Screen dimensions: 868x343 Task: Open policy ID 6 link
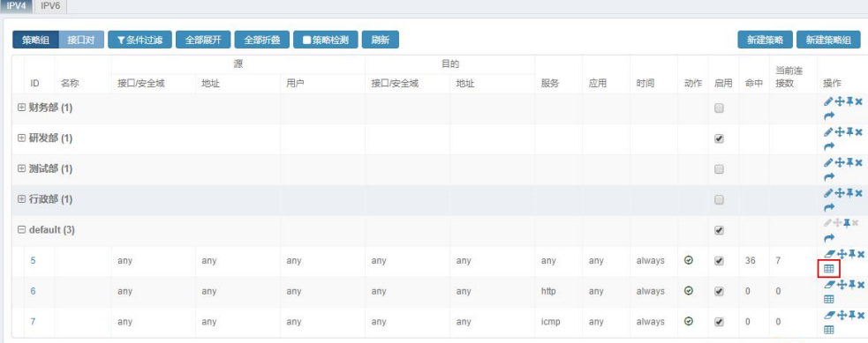pos(34,290)
